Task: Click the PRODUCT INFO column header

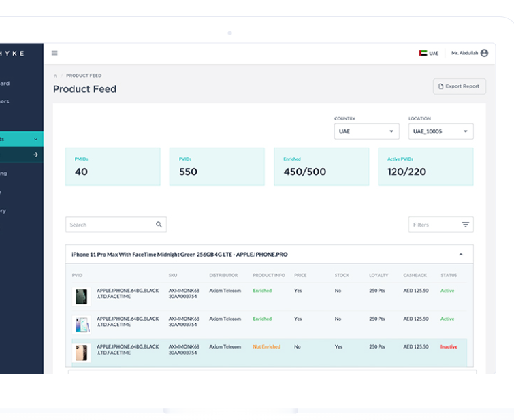Action: point(269,275)
